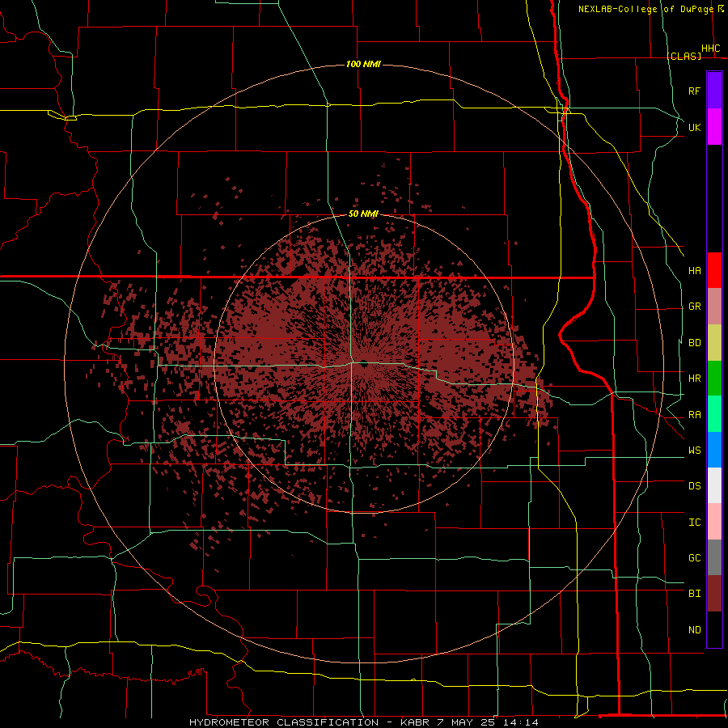Click the GC legend label

(x=695, y=558)
